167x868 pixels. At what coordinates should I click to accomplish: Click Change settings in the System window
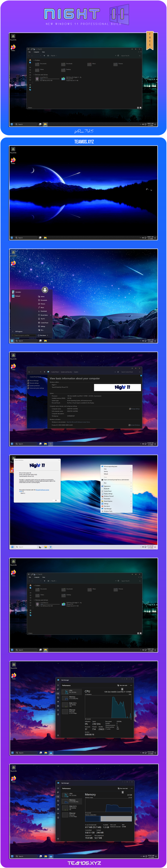[135, 409]
